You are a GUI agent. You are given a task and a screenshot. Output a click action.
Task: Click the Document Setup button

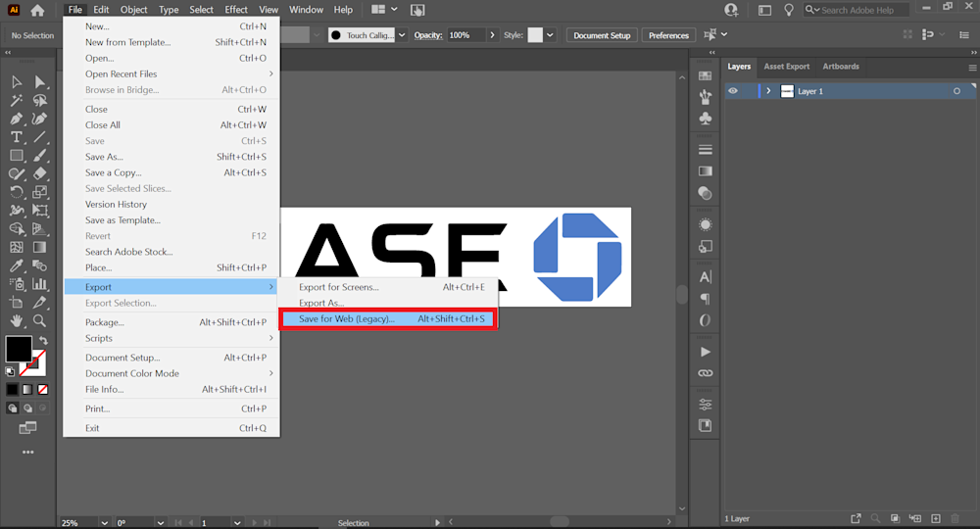602,35
